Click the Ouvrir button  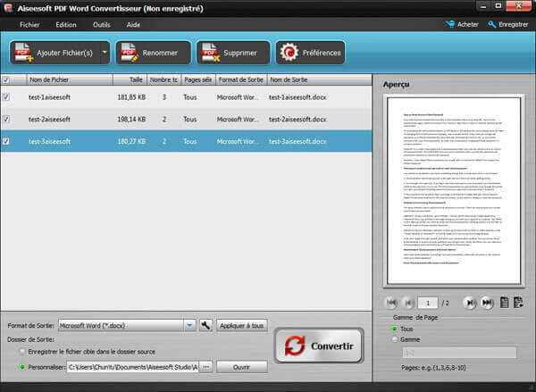point(242,367)
